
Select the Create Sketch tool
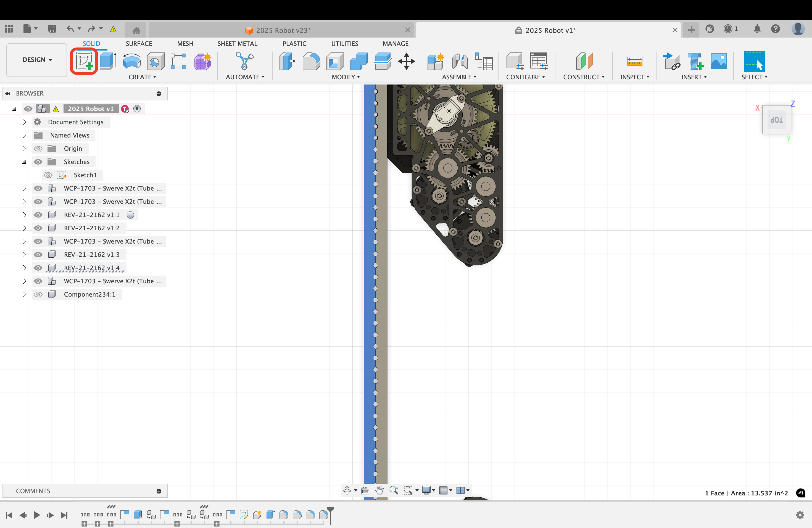coord(84,61)
